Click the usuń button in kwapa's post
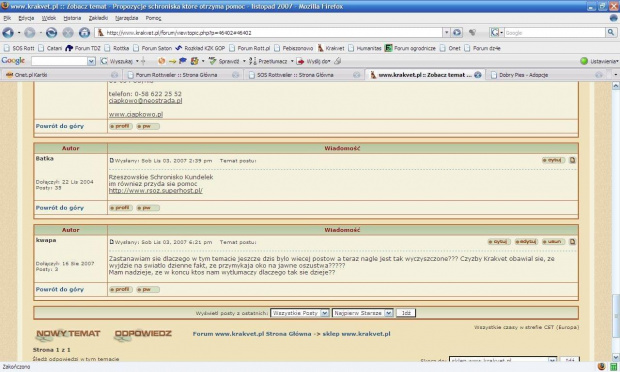This screenshot has height=372, width=620. (553, 242)
